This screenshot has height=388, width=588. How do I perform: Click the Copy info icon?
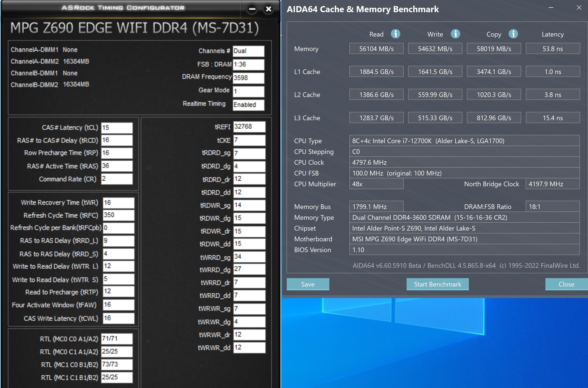(x=513, y=34)
